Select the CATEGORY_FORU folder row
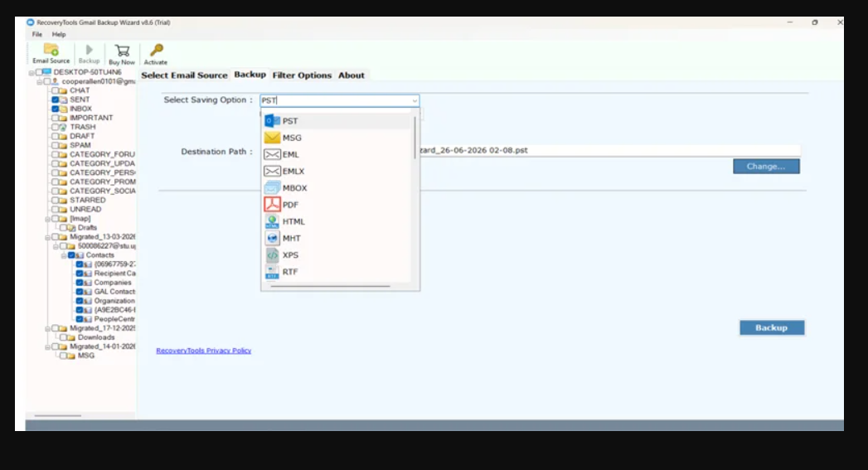The image size is (868, 470). point(94,154)
